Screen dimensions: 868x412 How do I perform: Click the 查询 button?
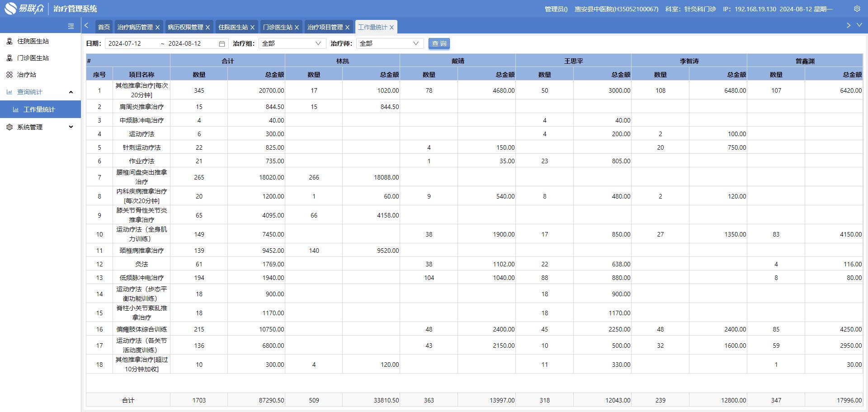(439, 43)
